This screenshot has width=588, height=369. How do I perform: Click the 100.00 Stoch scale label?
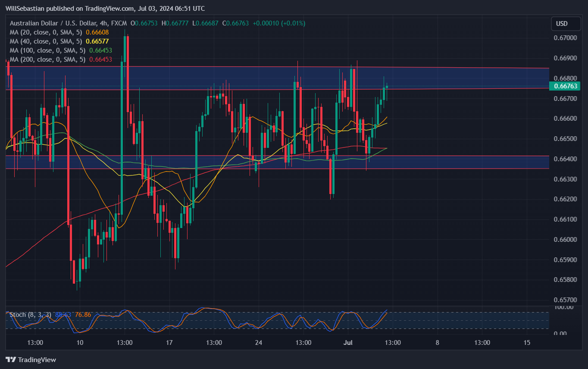point(564,307)
